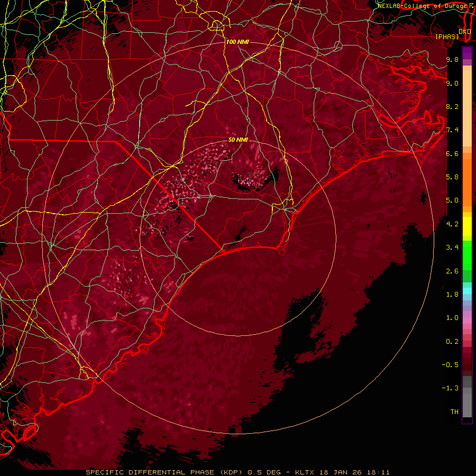Image resolution: width=476 pixels, height=476 pixels.
Task: Click the 18 JAN 26 date in caption
Action: [x=342, y=472]
